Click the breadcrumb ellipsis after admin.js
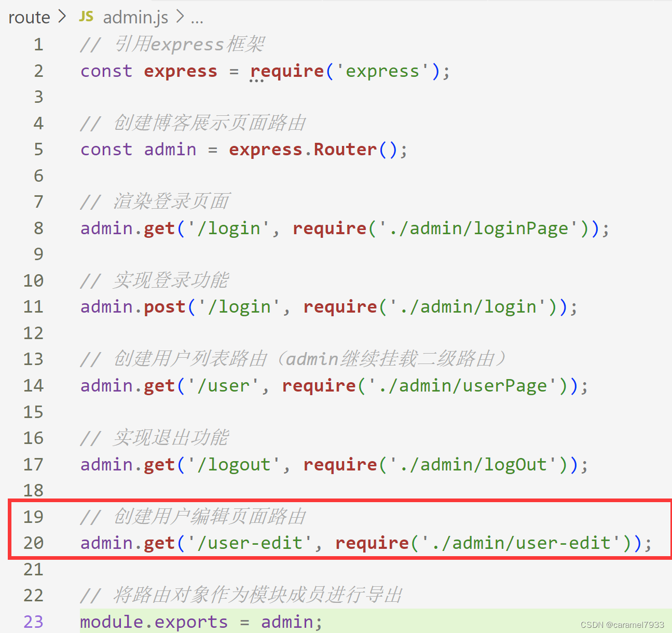 [197, 21]
